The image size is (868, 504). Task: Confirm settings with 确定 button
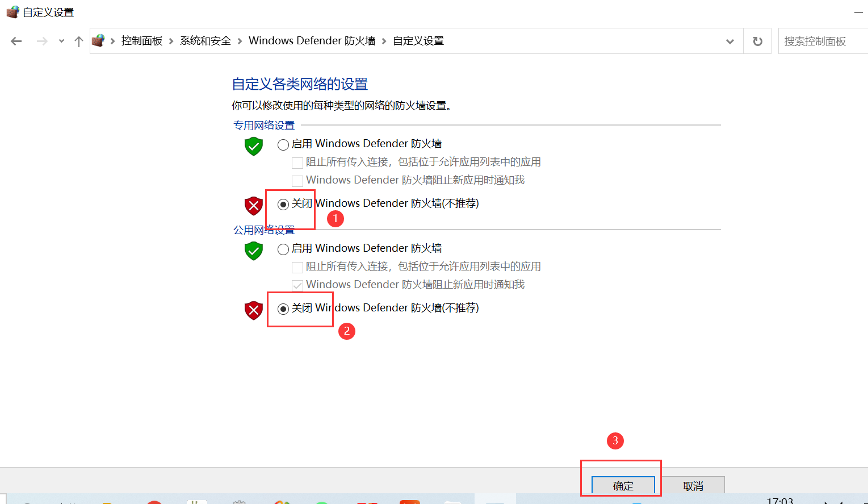(623, 485)
